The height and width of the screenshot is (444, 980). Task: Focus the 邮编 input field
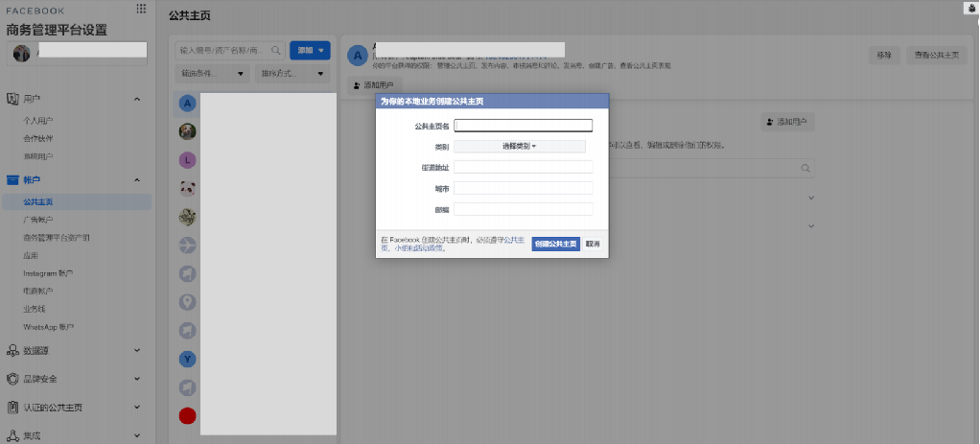point(524,209)
